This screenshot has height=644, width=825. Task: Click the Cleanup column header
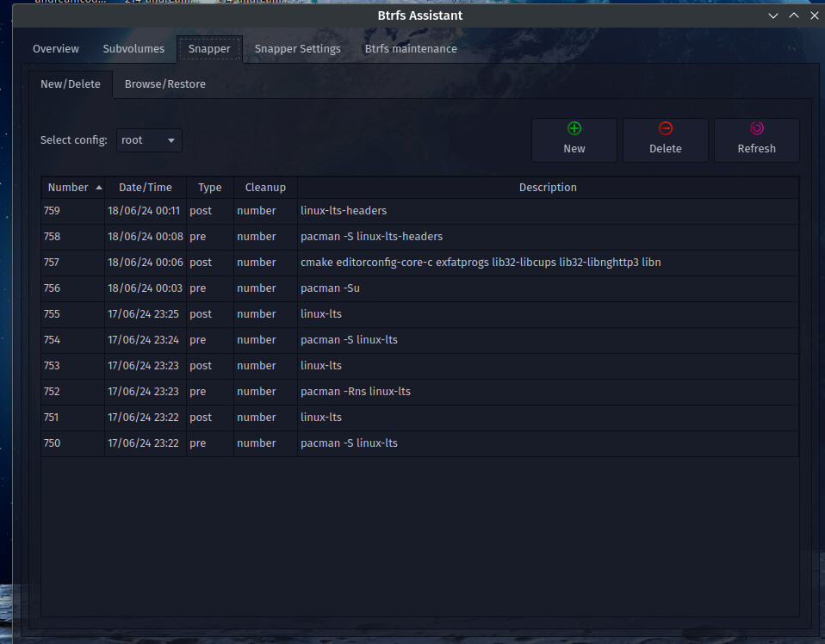click(265, 188)
